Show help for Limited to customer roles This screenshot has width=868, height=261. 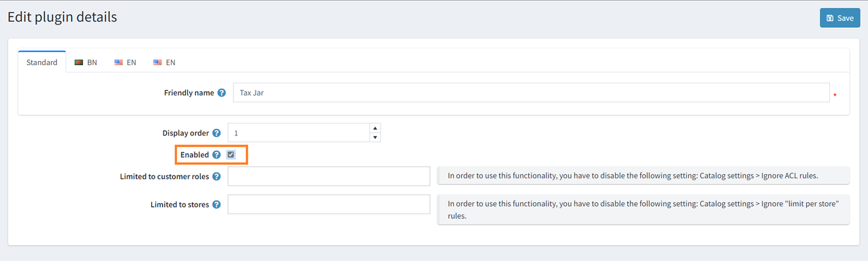[x=216, y=176]
